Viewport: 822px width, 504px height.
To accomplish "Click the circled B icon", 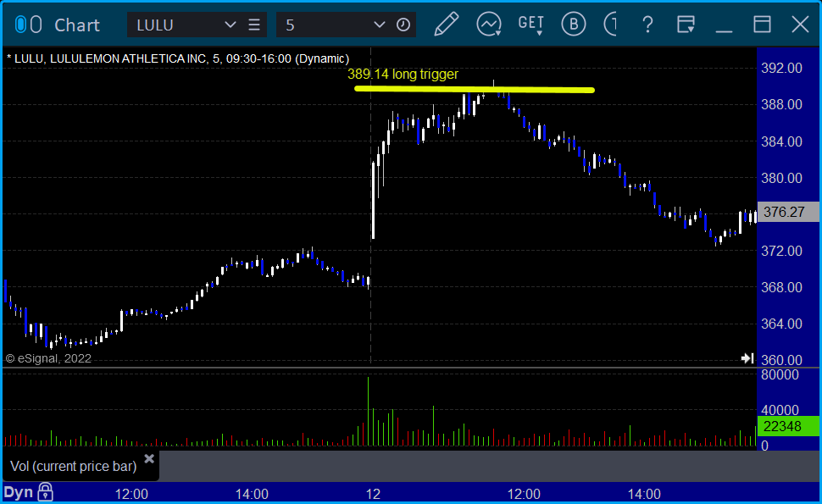I will [x=573, y=24].
